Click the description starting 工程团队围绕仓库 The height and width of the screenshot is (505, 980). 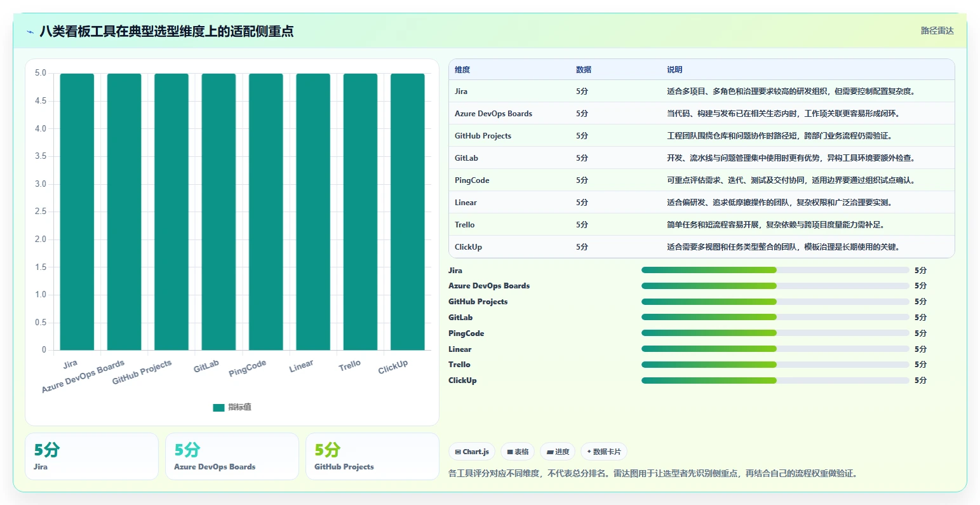point(780,136)
